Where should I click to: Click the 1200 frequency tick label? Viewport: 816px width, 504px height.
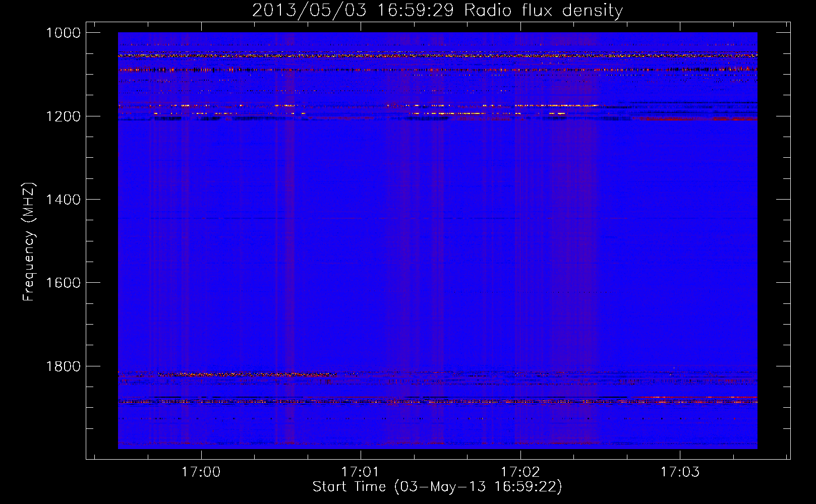click(x=63, y=116)
